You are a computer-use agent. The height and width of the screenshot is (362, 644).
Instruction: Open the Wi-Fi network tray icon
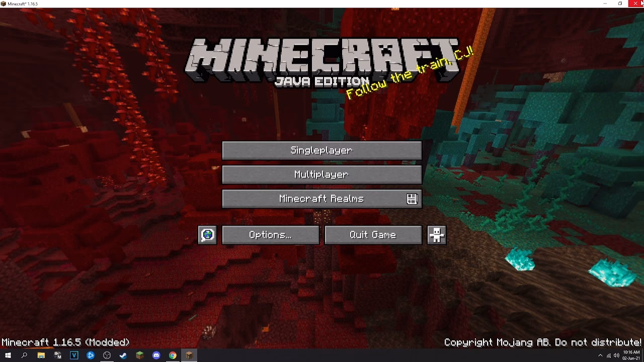[x=609, y=355]
